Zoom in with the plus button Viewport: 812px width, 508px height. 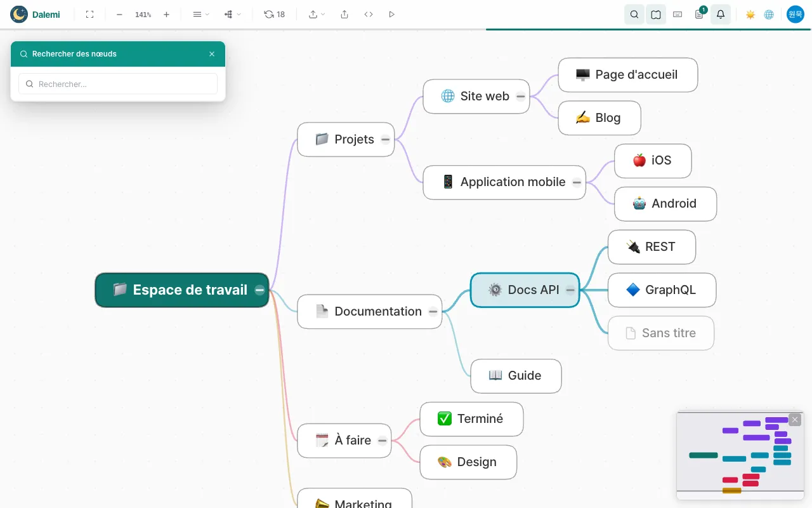166,14
